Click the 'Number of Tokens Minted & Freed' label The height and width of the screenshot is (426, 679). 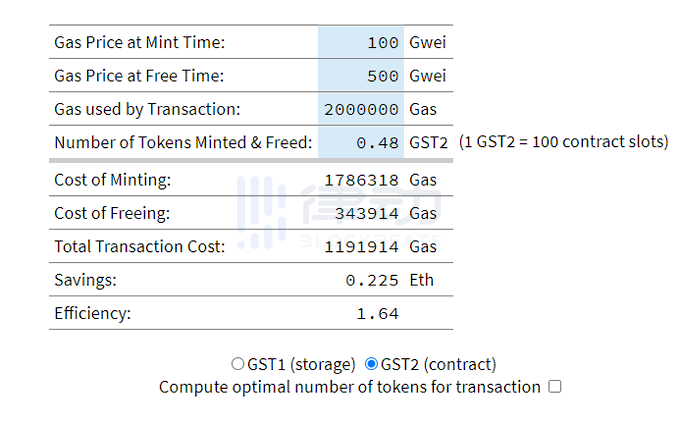pyautogui.click(x=183, y=142)
